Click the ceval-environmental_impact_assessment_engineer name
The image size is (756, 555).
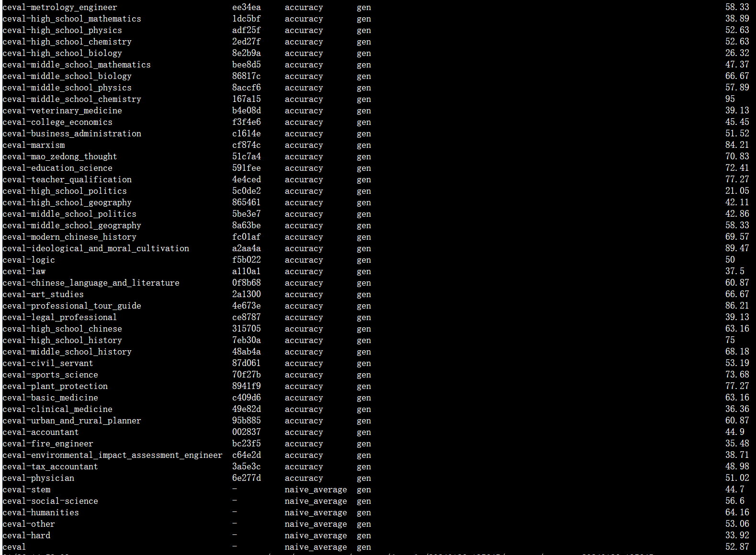click(x=113, y=455)
